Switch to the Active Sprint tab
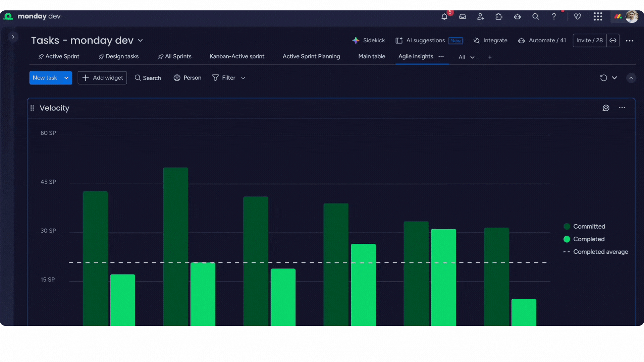 coord(59,57)
